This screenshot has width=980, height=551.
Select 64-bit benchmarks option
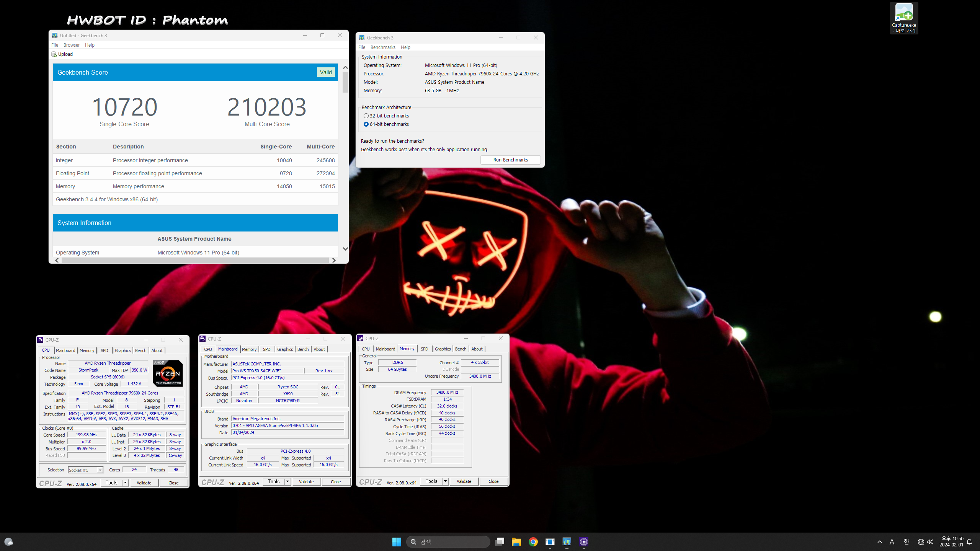point(386,124)
